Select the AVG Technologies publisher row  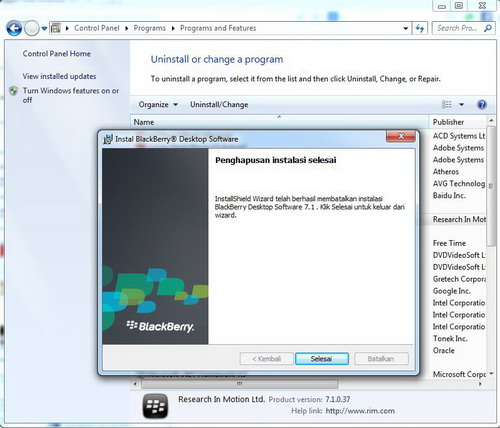tap(459, 184)
